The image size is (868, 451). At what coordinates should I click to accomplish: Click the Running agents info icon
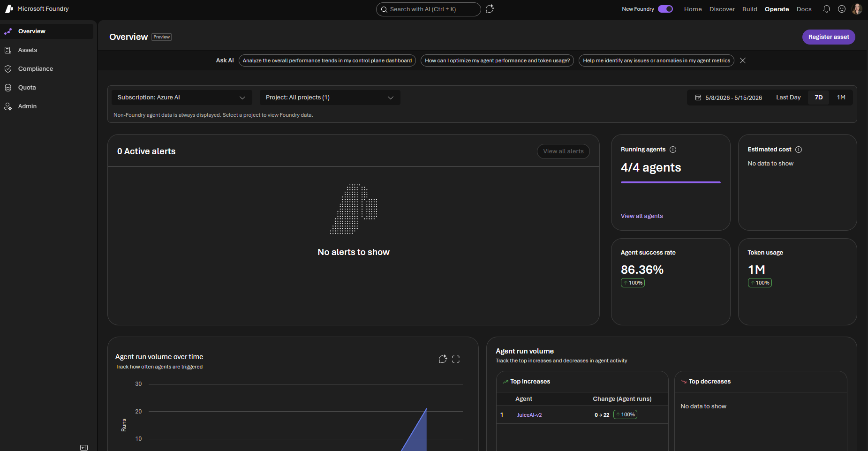coord(673,150)
